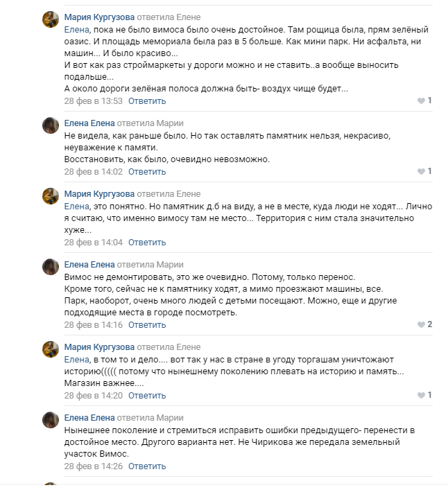
Task: Reply to the 13:53 comment via Ответить
Action: point(147,101)
